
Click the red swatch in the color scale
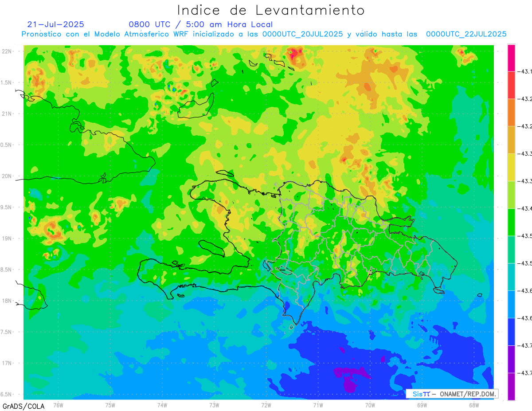coord(511,85)
